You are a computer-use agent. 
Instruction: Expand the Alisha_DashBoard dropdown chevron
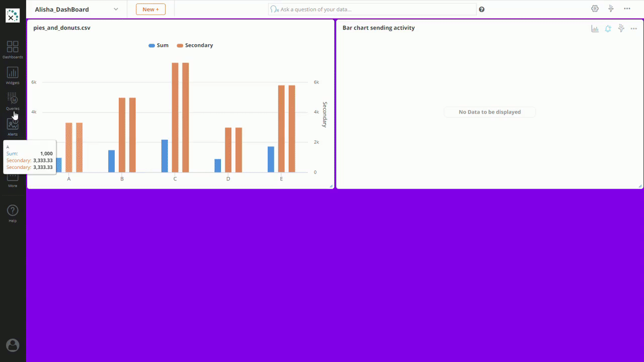tap(116, 9)
